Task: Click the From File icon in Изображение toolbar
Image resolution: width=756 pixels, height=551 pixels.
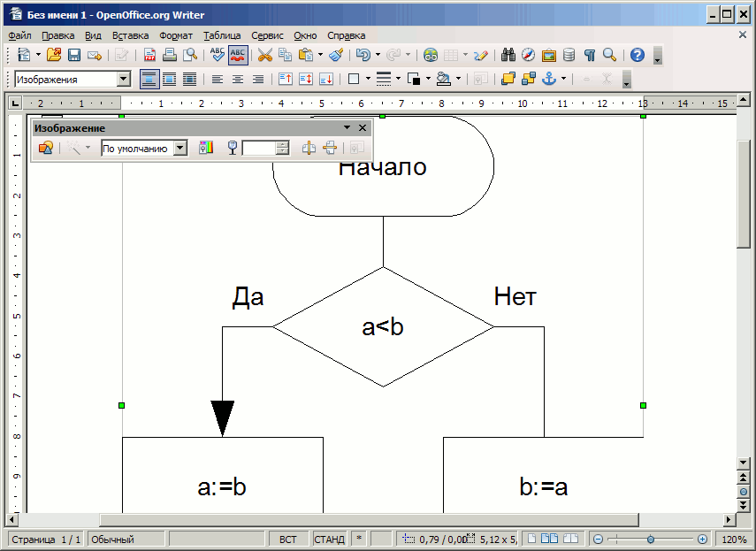Action: coord(46,148)
